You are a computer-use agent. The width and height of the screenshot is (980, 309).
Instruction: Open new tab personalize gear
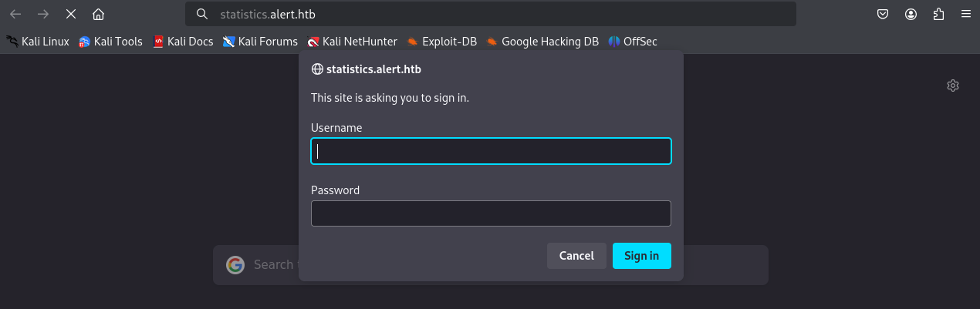point(953,86)
